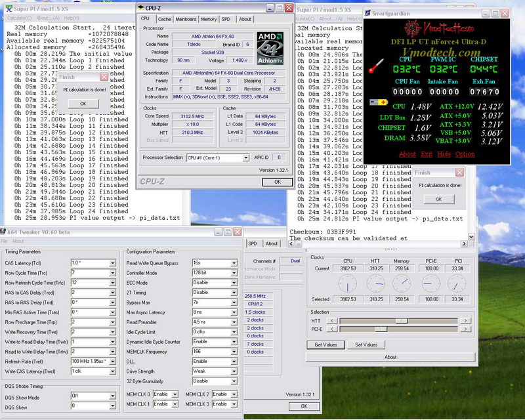
Task: Click the DRAM 3.58V reading
Action: tap(420, 138)
